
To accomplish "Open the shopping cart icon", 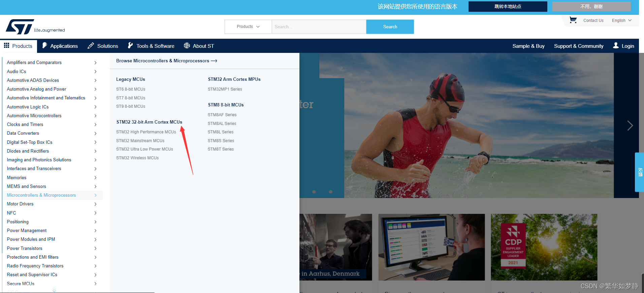I will [573, 20].
